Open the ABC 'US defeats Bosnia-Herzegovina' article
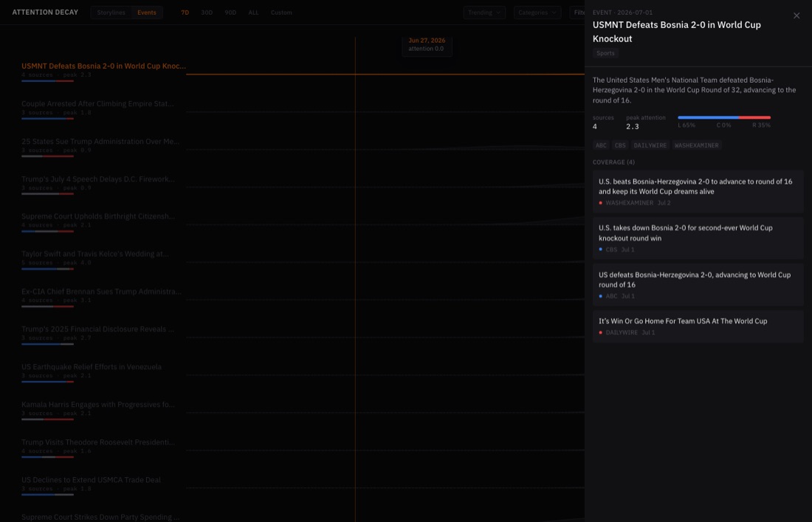The height and width of the screenshot is (522, 812). click(698, 285)
